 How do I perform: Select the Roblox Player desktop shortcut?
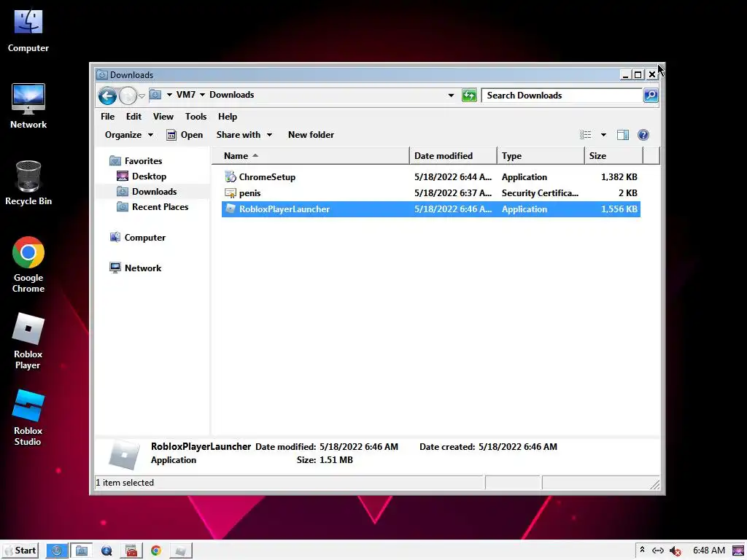click(x=28, y=341)
